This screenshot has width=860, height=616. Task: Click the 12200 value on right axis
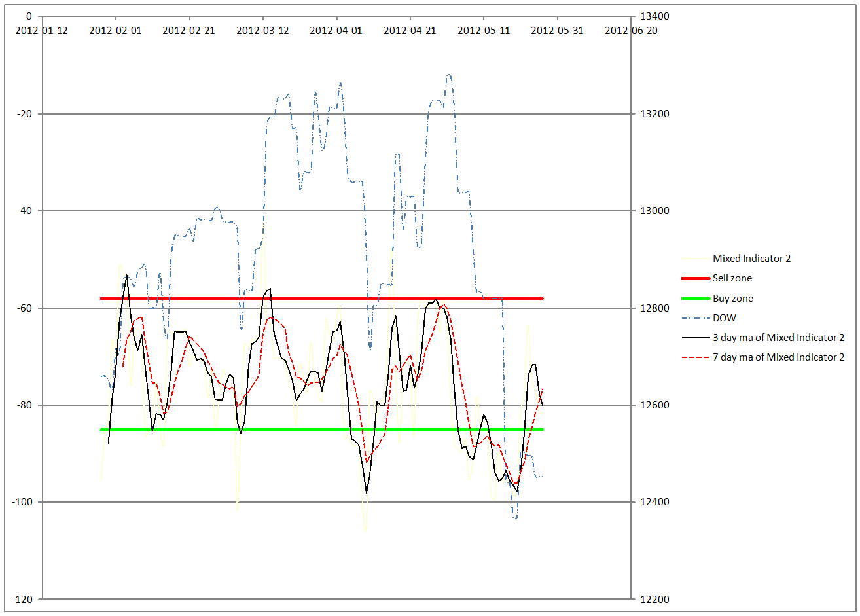pyautogui.click(x=651, y=600)
